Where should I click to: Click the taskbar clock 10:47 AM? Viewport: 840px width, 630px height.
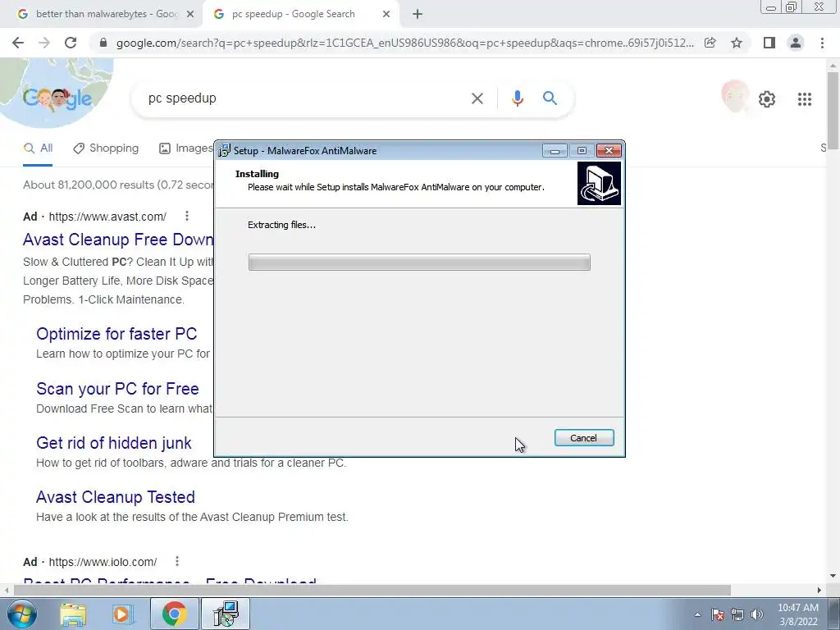pos(798,608)
